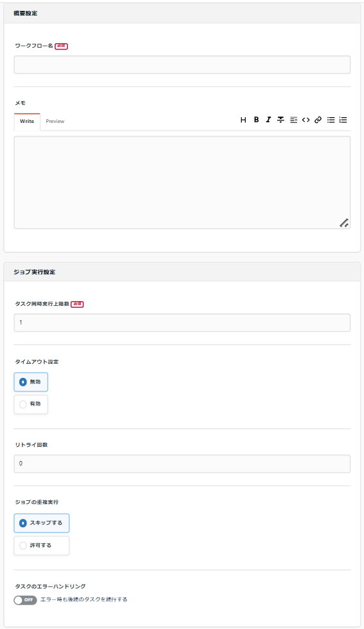Toggle the エラー時も後続のタスクを続行する switch

coord(25,600)
